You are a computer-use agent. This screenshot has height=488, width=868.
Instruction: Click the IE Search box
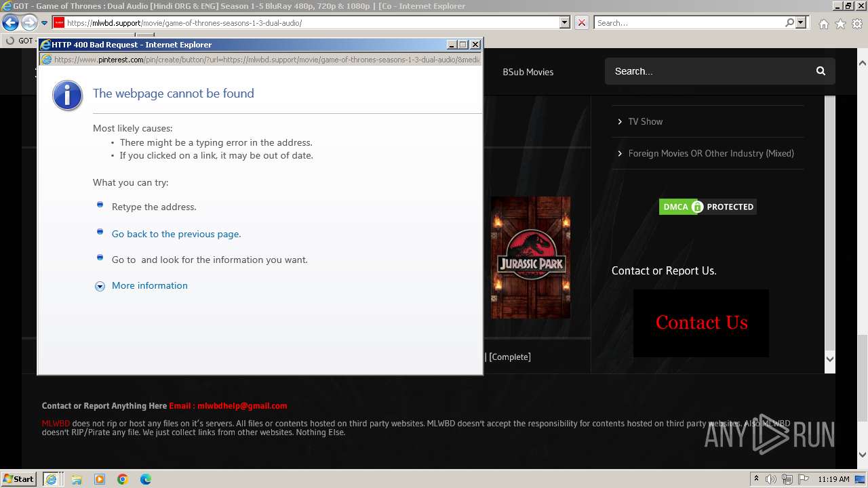click(689, 22)
